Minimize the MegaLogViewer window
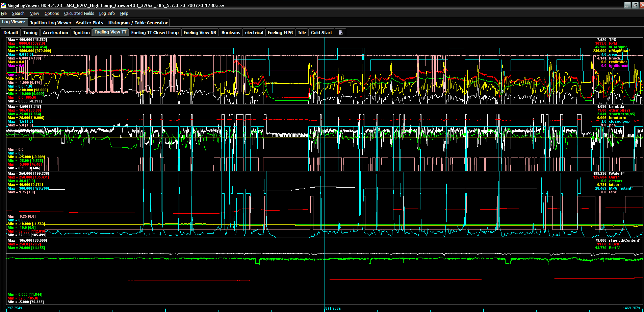The image size is (644, 312). 627,5
